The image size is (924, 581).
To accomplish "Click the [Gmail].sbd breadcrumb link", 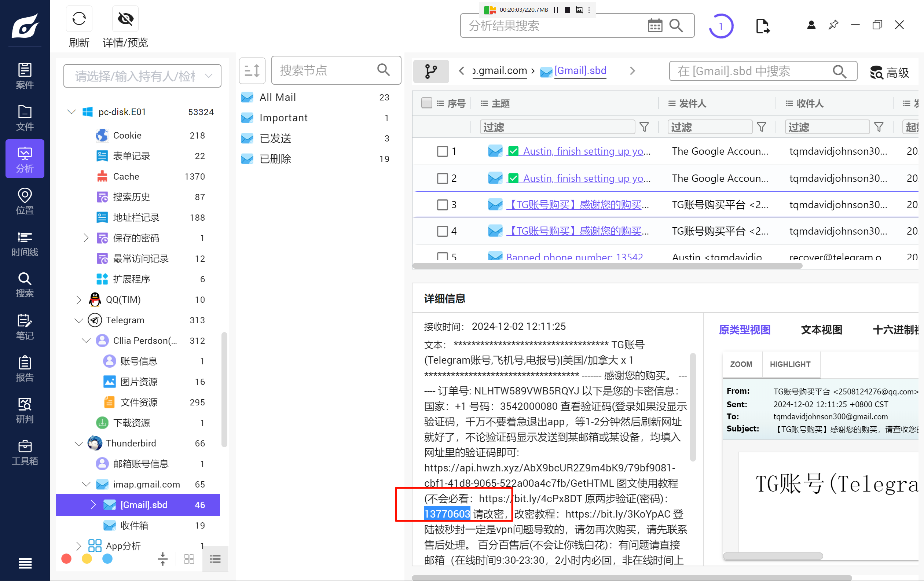I will click(x=580, y=71).
